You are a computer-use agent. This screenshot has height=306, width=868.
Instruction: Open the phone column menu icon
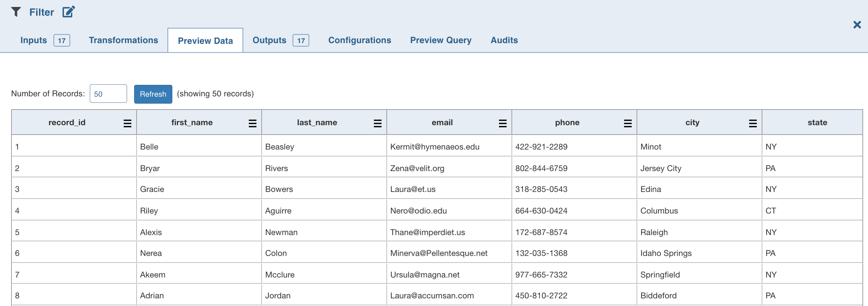pyautogui.click(x=628, y=123)
